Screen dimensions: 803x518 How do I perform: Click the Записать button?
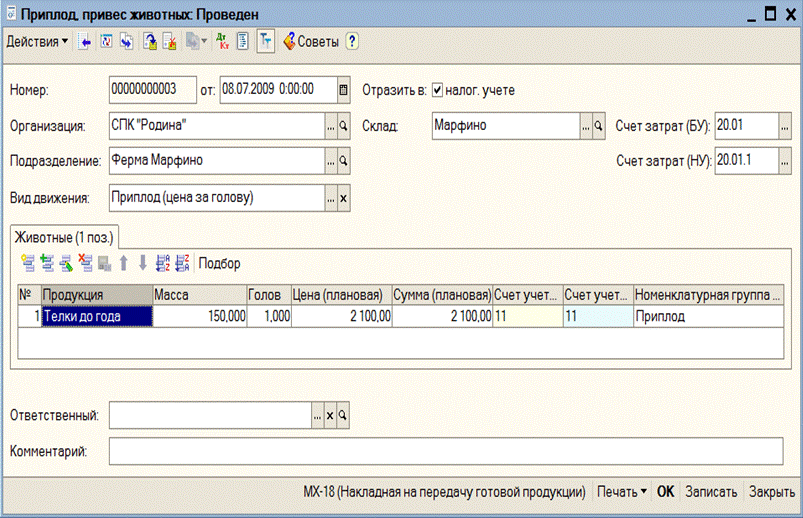[711, 492]
